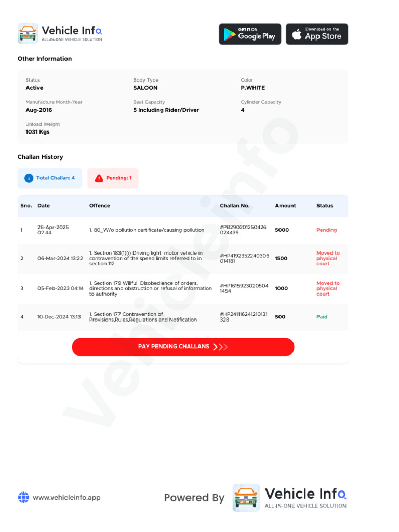
Task: Select challan number #HP16159230205041454
Action: pyautogui.click(x=244, y=288)
